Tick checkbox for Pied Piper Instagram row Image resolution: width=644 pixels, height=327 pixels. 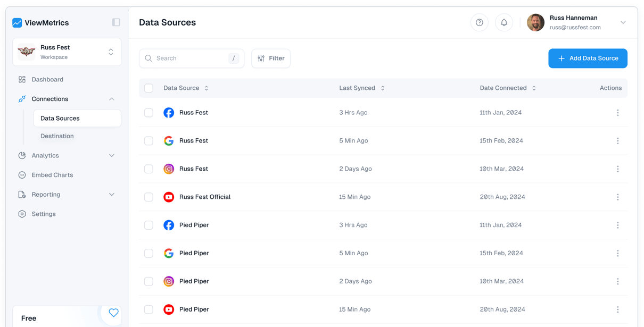point(148,281)
